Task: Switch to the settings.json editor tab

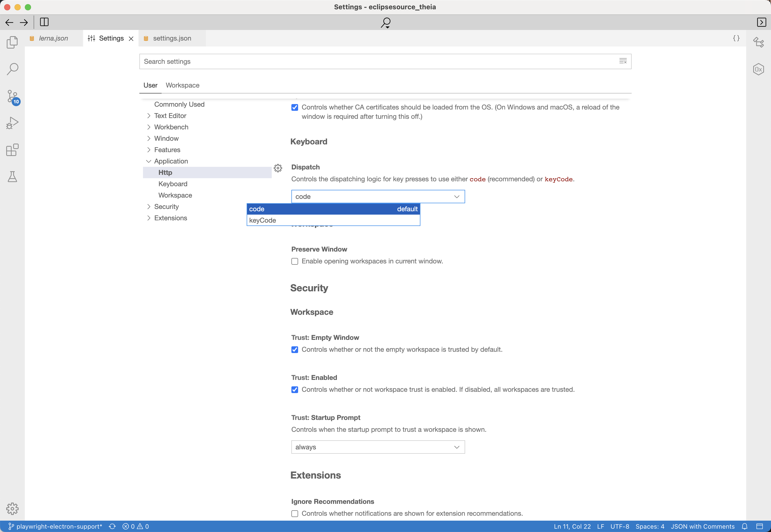Action: (172, 38)
